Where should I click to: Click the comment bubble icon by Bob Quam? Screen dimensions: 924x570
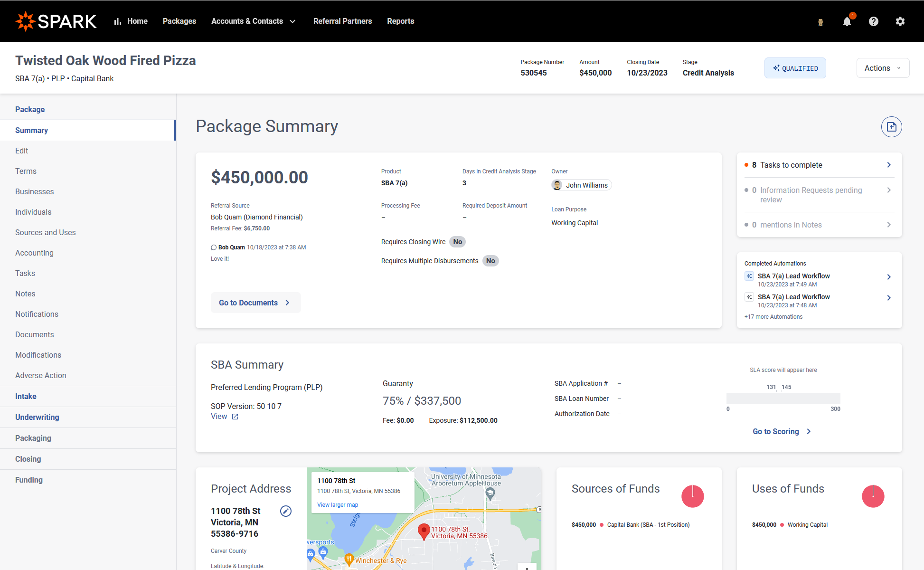pos(214,247)
